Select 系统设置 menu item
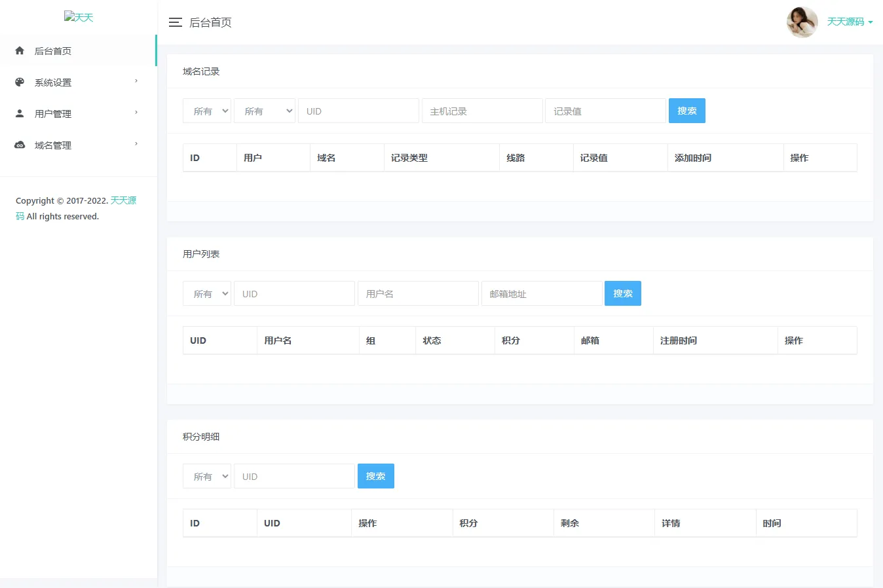The image size is (883, 588). tap(78, 82)
